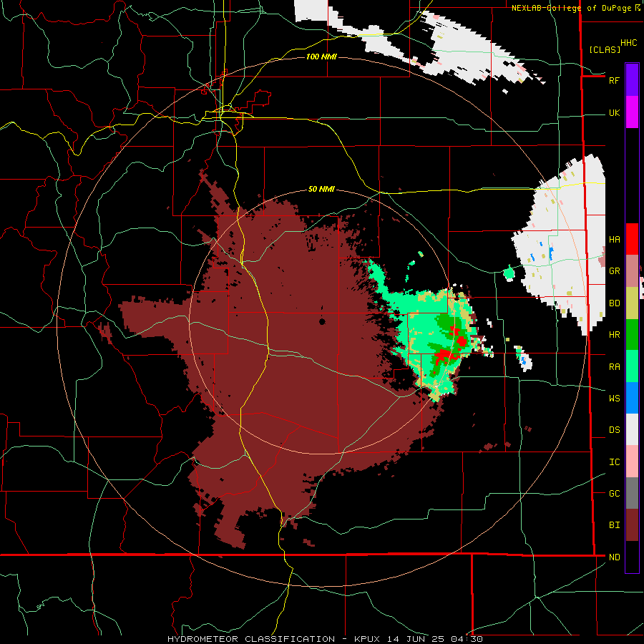Click the white DS dry snow swatch
Screen dimensions: 644x644
click(632, 429)
